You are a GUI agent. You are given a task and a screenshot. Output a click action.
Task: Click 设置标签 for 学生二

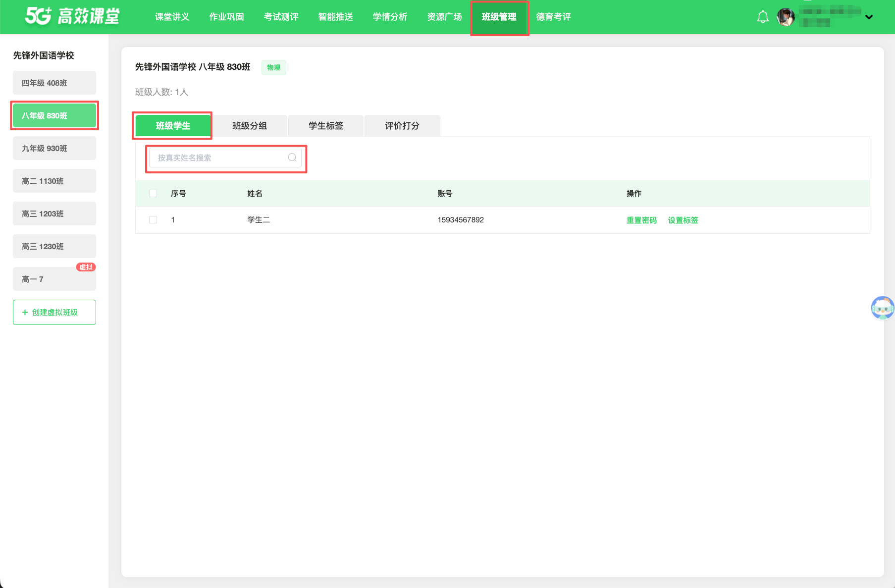684,220
